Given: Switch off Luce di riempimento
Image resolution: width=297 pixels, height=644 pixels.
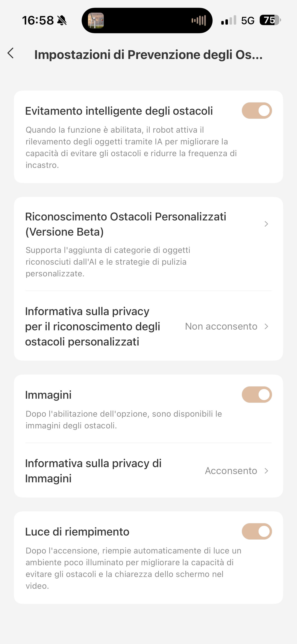Looking at the screenshot, I should click(x=257, y=531).
